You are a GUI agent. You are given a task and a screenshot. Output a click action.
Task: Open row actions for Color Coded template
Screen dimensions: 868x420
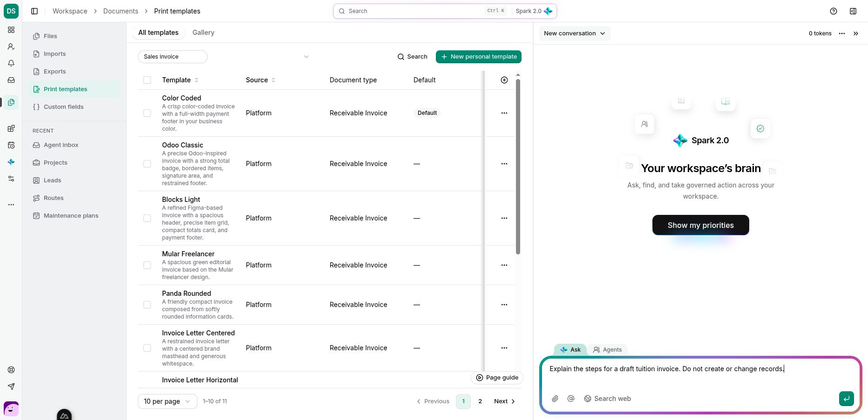tap(504, 113)
